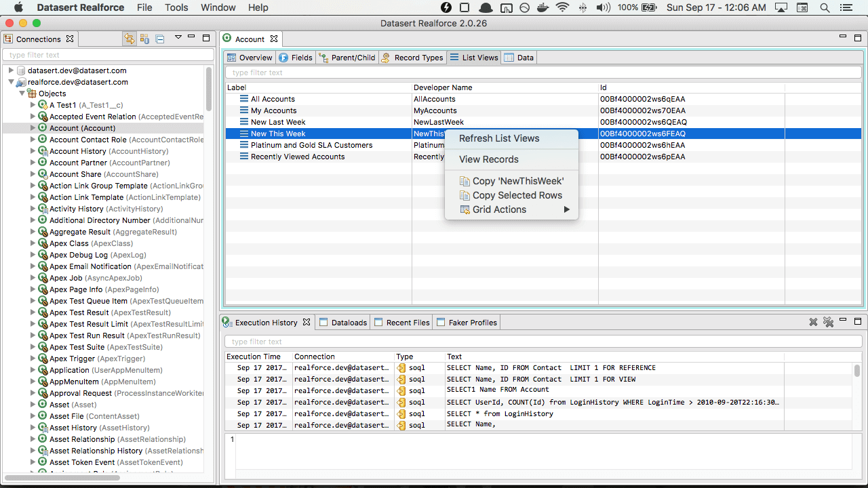The height and width of the screenshot is (488, 868).
Task: Close the Connections view tab
Action: (70, 39)
